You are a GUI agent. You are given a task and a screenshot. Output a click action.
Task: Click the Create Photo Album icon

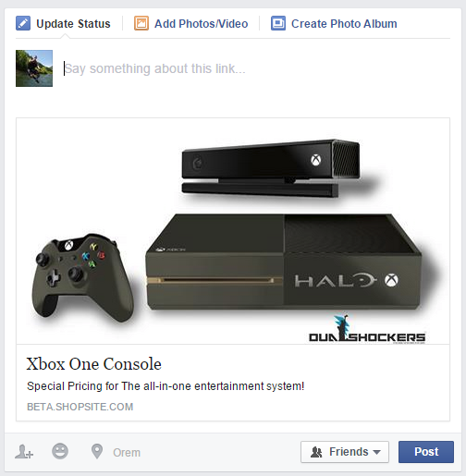tap(278, 23)
